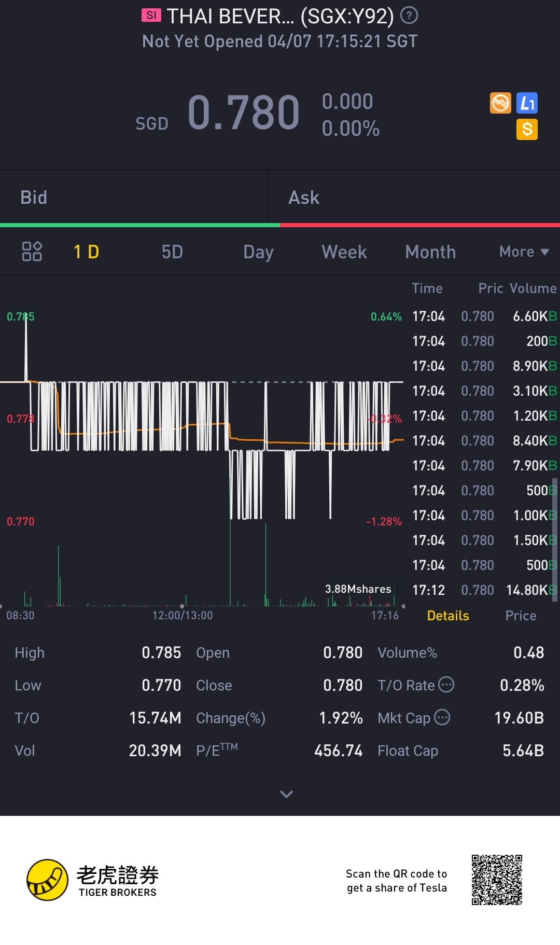Screen dimensions: 560x945
Task: Switch to the Day chart tab
Action: (258, 252)
